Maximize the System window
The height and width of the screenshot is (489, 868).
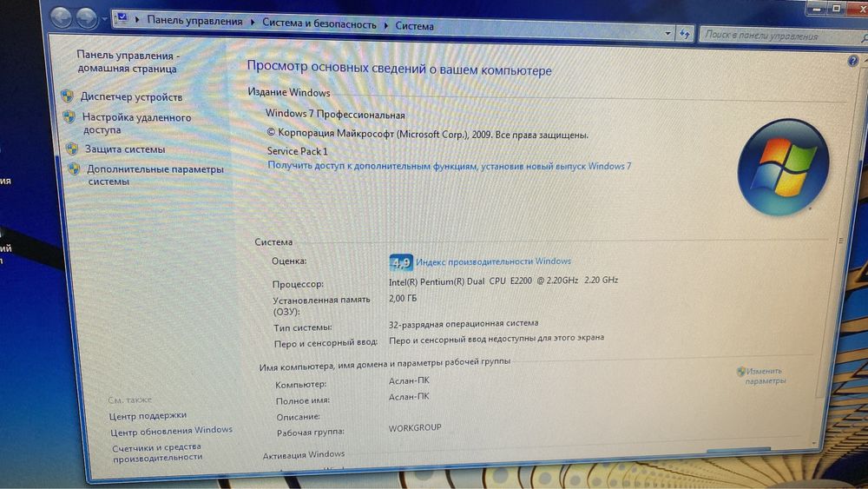point(837,9)
